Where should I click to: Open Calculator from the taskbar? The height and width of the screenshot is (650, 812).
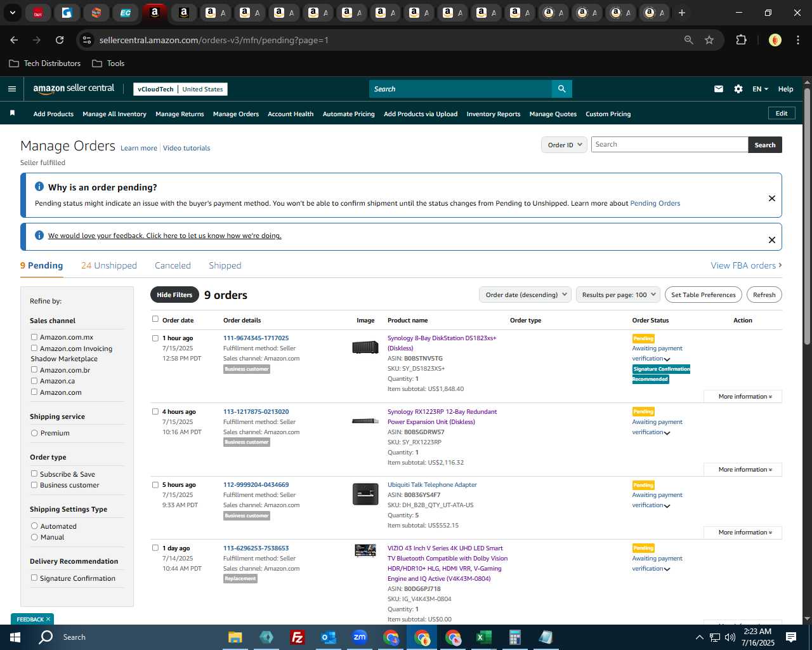(514, 637)
